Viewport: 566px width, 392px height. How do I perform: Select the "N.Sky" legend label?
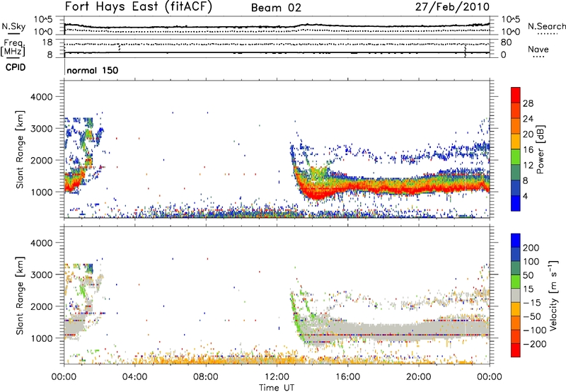point(13,26)
